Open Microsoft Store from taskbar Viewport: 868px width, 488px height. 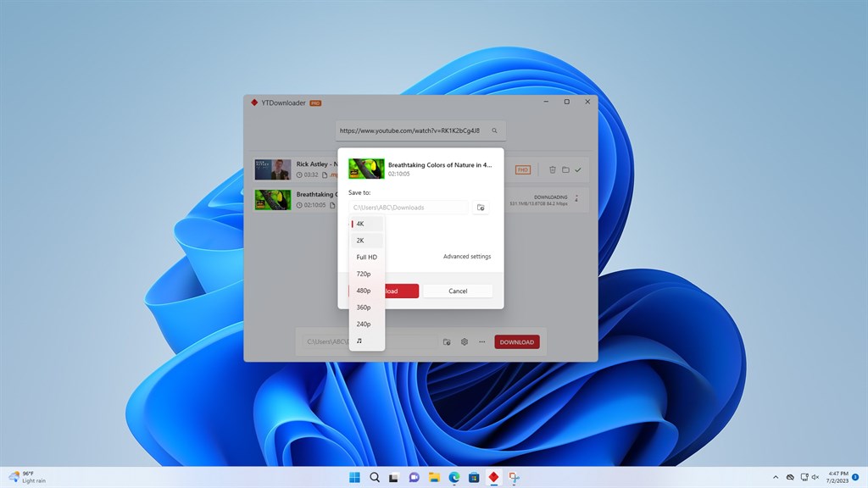click(474, 477)
